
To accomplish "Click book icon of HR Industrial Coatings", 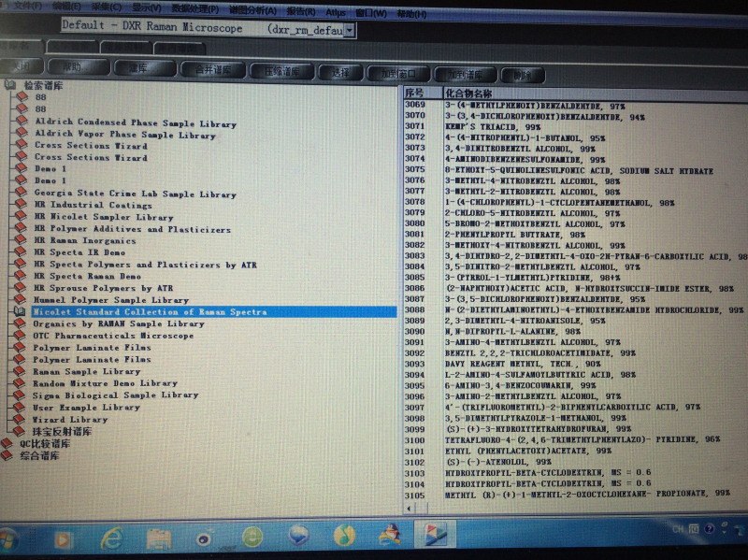I will (21, 204).
